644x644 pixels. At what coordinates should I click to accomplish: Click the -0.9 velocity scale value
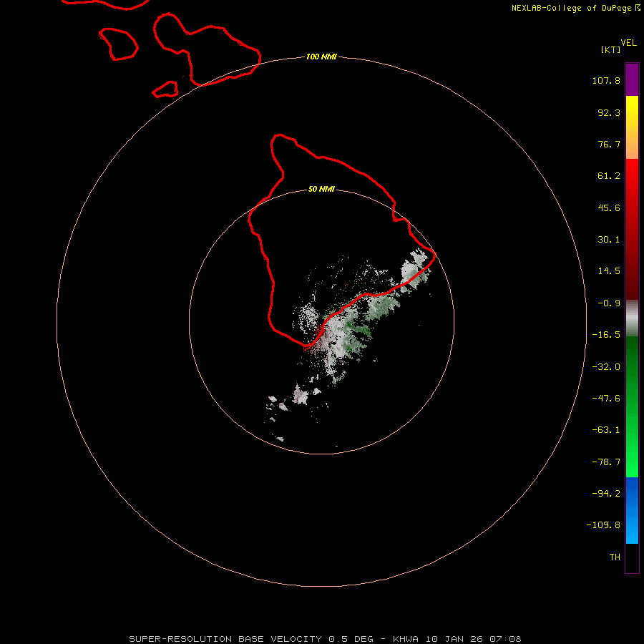pos(609,303)
